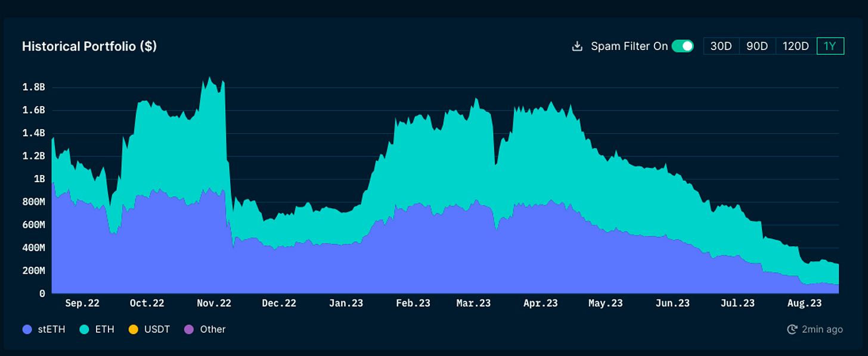868x356 pixels.
Task: Click the Historical Portfolio ($) title
Action: tap(89, 46)
